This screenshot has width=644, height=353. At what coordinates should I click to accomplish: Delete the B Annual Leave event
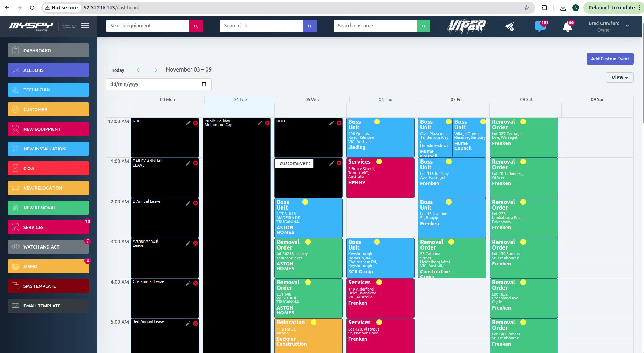tap(196, 203)
